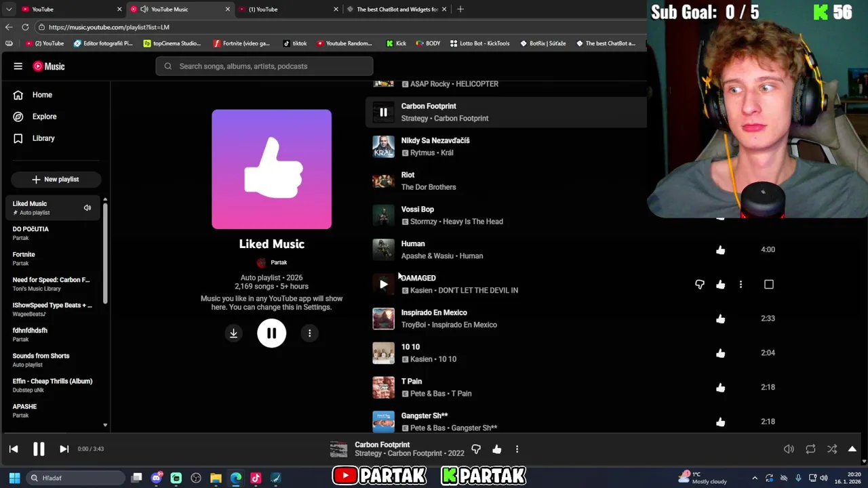The height and width of the screenshot is (488, 868).
Task: Select the song T Pain
Action: [x=411, y=382]
